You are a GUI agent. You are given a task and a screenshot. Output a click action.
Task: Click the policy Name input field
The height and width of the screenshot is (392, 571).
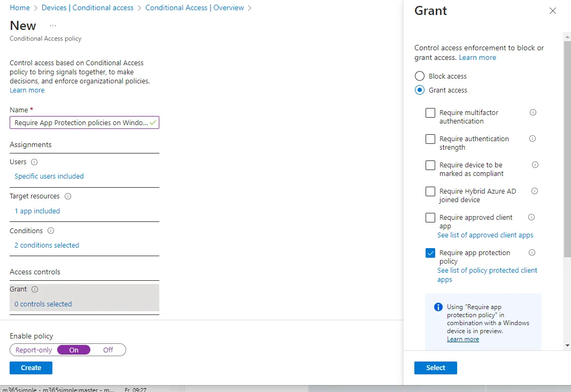click(x=80, y=123)
